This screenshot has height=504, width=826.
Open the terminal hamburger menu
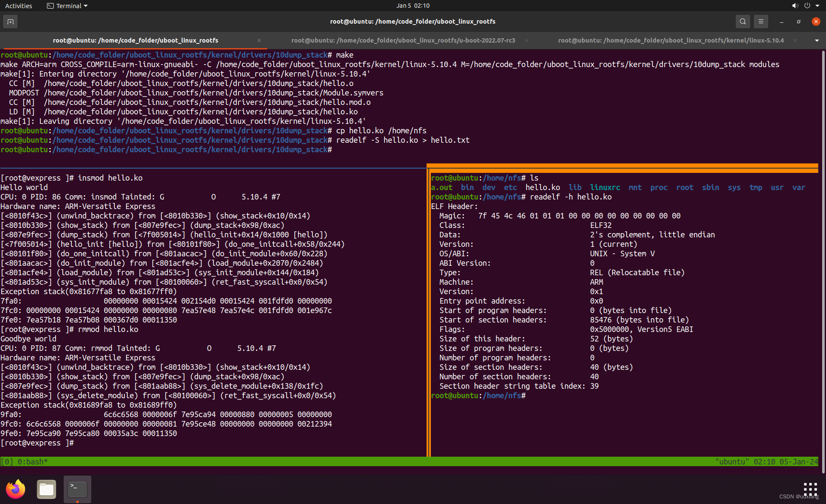pyautogui.click(x=761, y=22)
